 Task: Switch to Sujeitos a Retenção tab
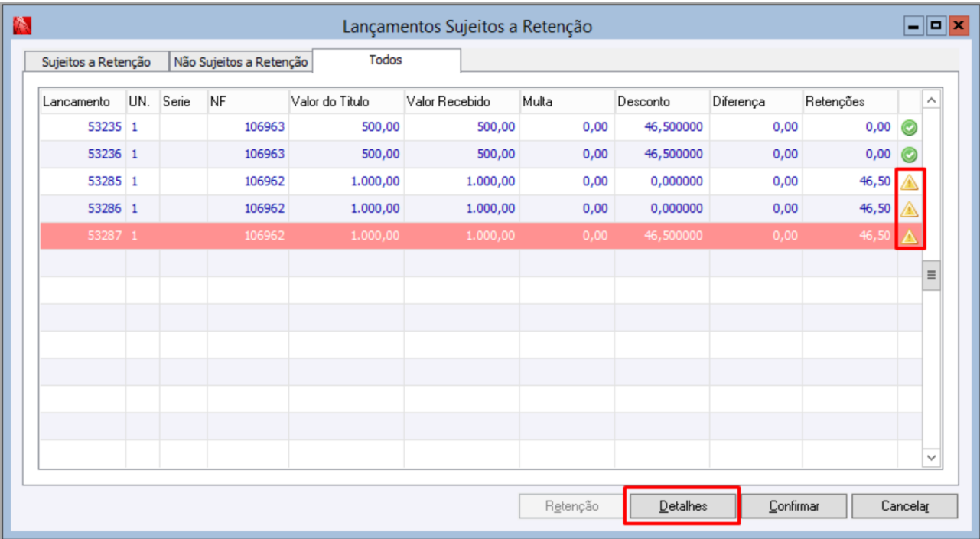(96, 62)
